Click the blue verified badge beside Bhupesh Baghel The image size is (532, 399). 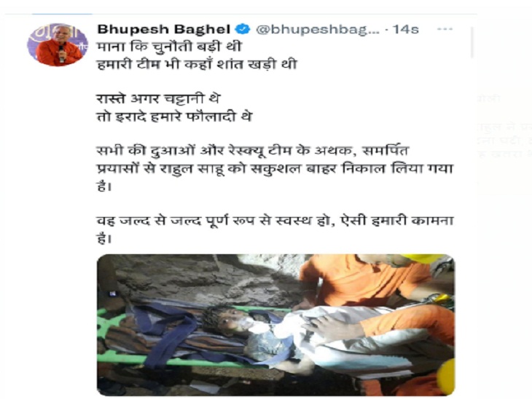pos(243,29)
